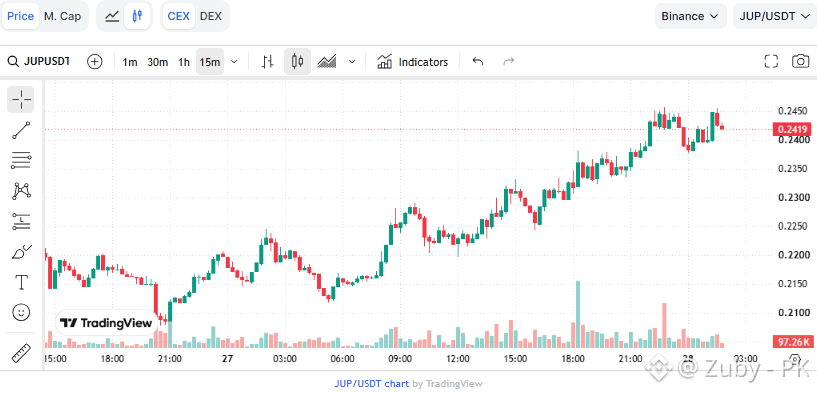Select the DEX data source
The height and width of the screenshot is (393, 817).
[x=211, y=16]
